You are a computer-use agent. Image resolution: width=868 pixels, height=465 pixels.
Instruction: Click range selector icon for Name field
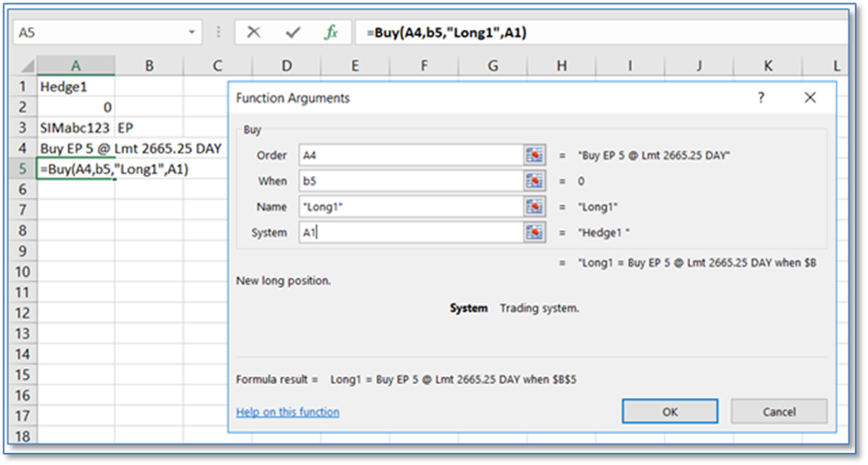pos(534,207)
